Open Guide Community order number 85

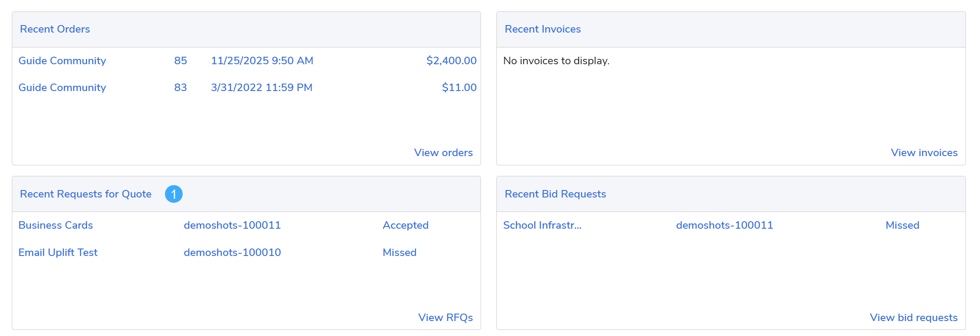click(180, 61)
